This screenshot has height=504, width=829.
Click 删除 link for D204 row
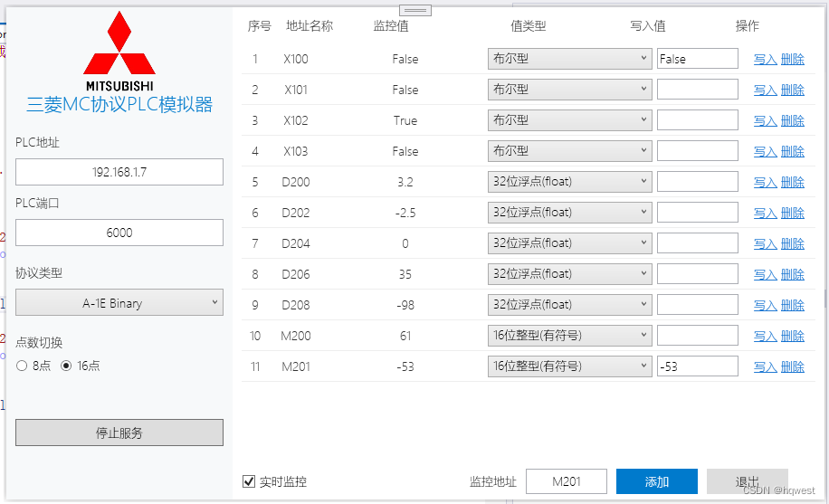pyautogui.click(x=793, y=243)
